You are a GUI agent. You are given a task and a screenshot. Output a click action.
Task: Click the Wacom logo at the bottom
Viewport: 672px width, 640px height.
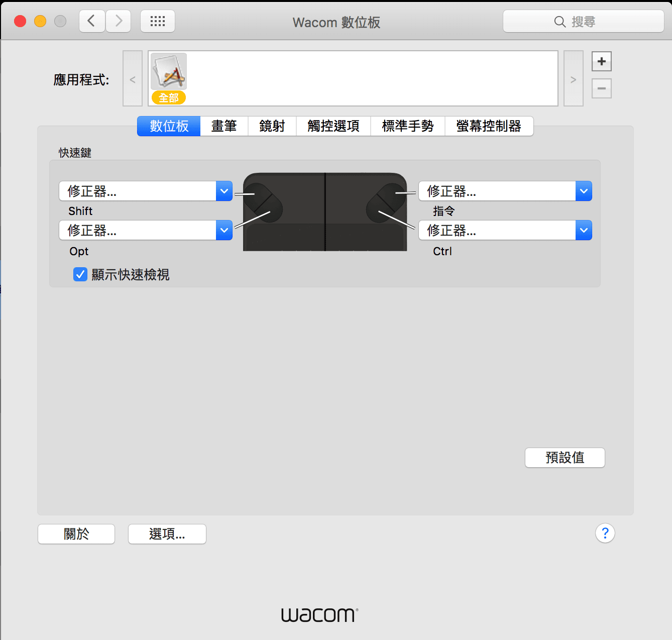(319, 615)
